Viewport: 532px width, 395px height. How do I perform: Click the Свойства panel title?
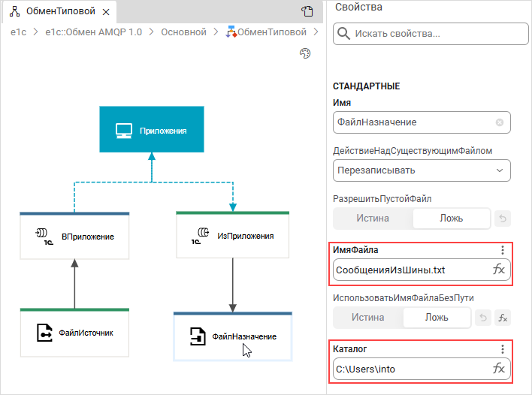[358, 7]
